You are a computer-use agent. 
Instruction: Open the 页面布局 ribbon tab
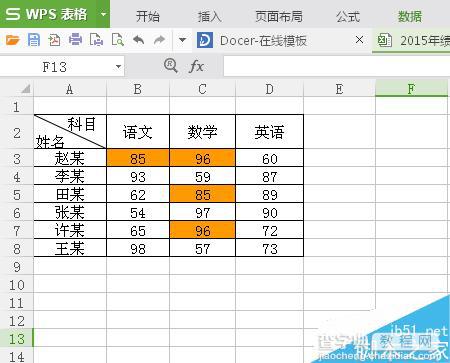coord(279,16)
